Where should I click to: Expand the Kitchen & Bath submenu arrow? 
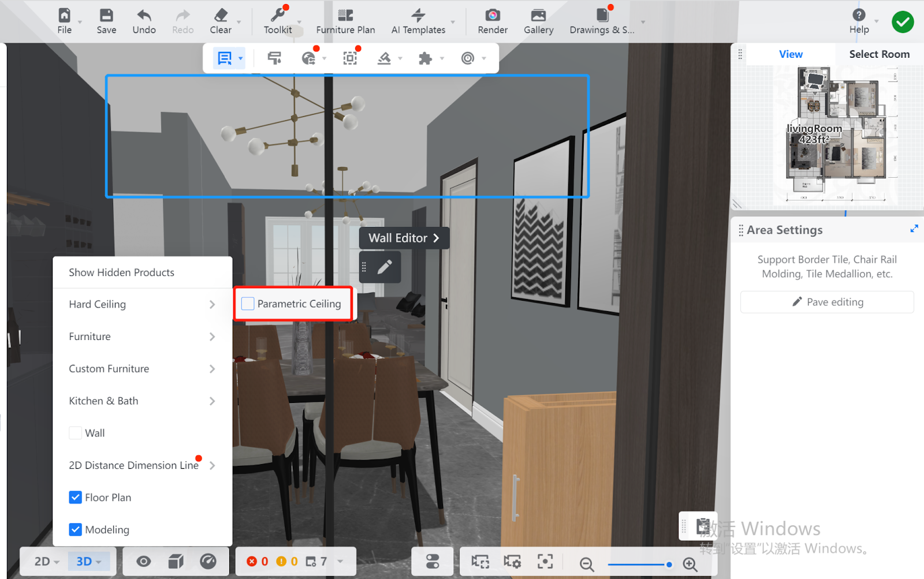212,401
